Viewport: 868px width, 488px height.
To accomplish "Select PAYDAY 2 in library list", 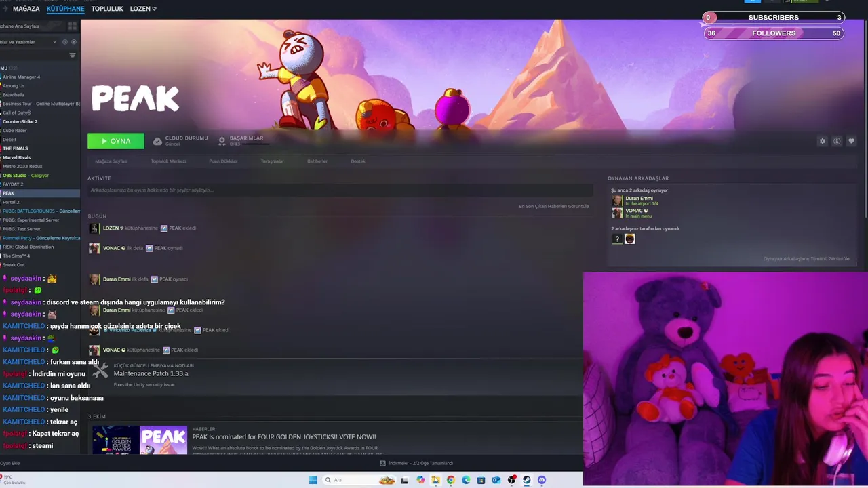I will (13, 184).
